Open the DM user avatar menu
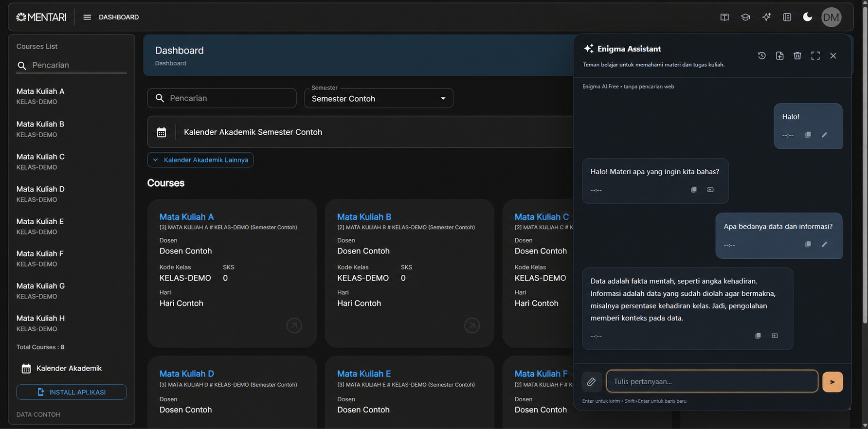The width and height of the screenshot is (868, 429). 831,18
